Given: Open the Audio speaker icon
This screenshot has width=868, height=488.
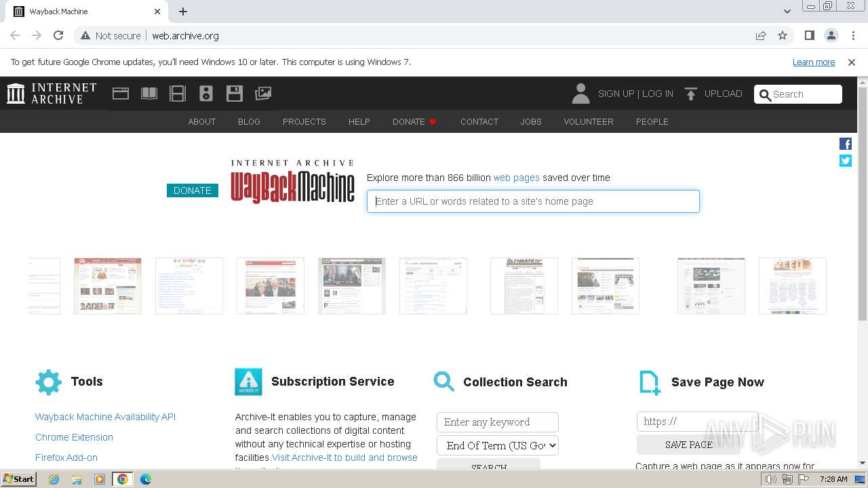Looking at the screenshot, I should point(206,94).
